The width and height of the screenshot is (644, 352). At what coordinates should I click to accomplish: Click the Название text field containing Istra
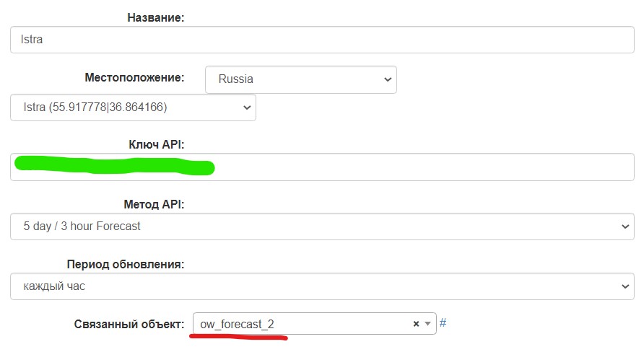[x=322, y=40]
